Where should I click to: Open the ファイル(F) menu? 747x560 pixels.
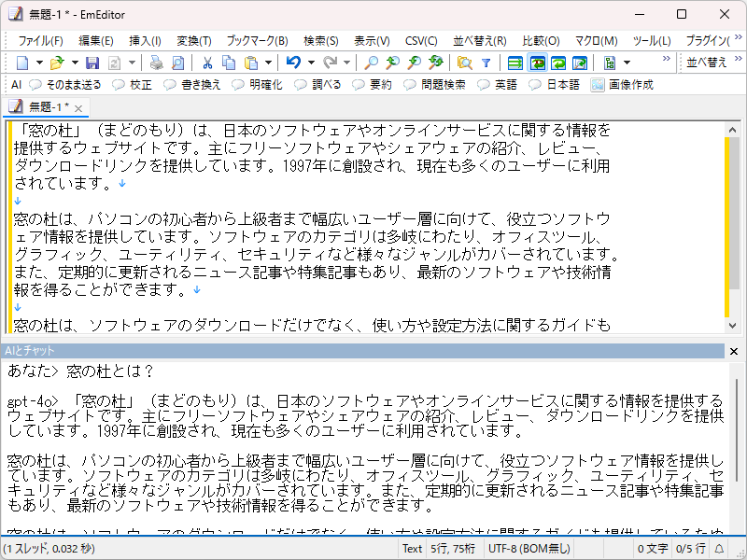tap(40, 41)
